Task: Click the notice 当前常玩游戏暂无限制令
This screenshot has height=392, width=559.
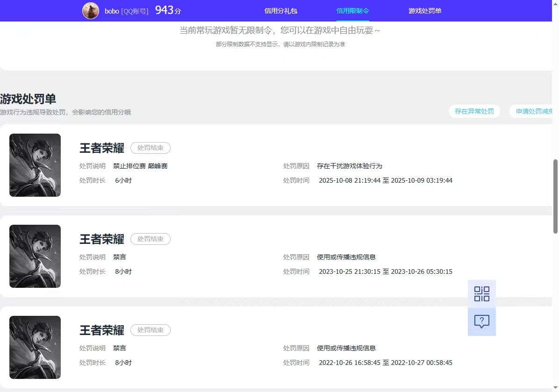Action: coord(279,30)
